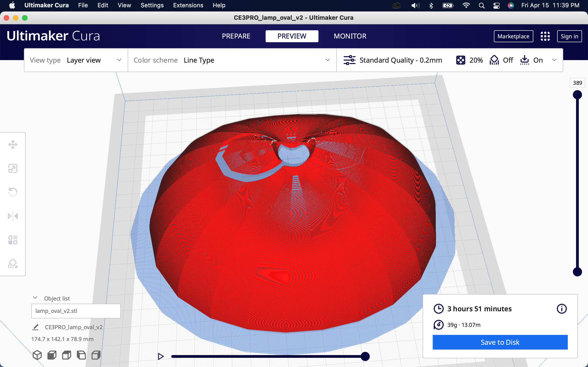
Task: Switch to the PREPARE tab
Action: (236, 36)
